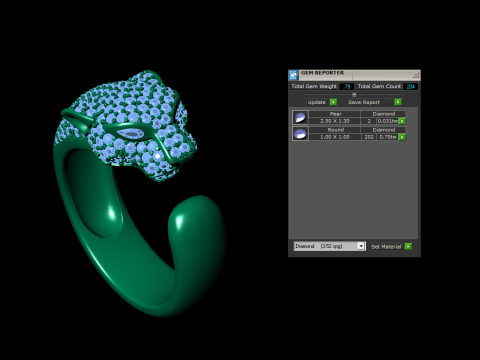The height and width of the screenshot is (360, 480).
Task: Select the Total Gem Count value field
Action: coord(410,86)
